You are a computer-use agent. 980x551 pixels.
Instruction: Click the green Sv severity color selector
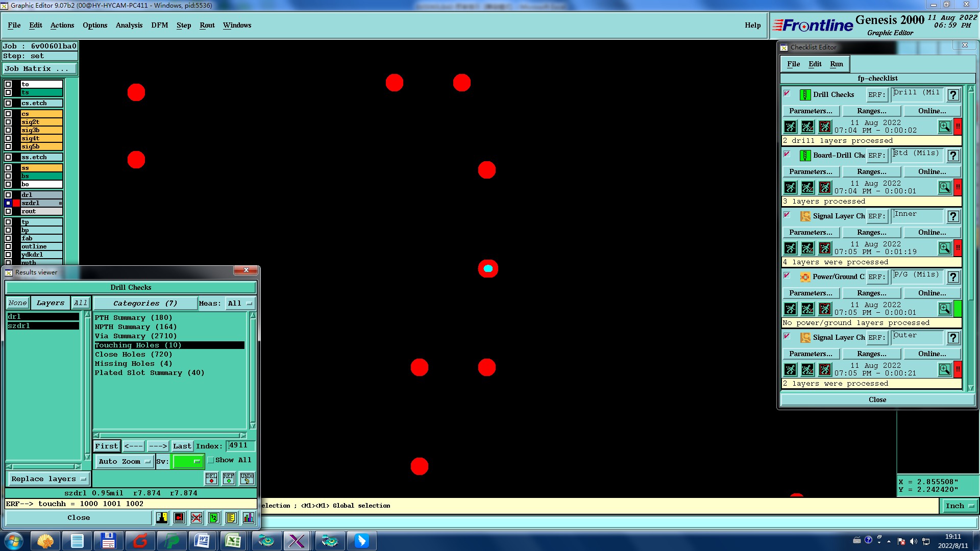point(187,461)
